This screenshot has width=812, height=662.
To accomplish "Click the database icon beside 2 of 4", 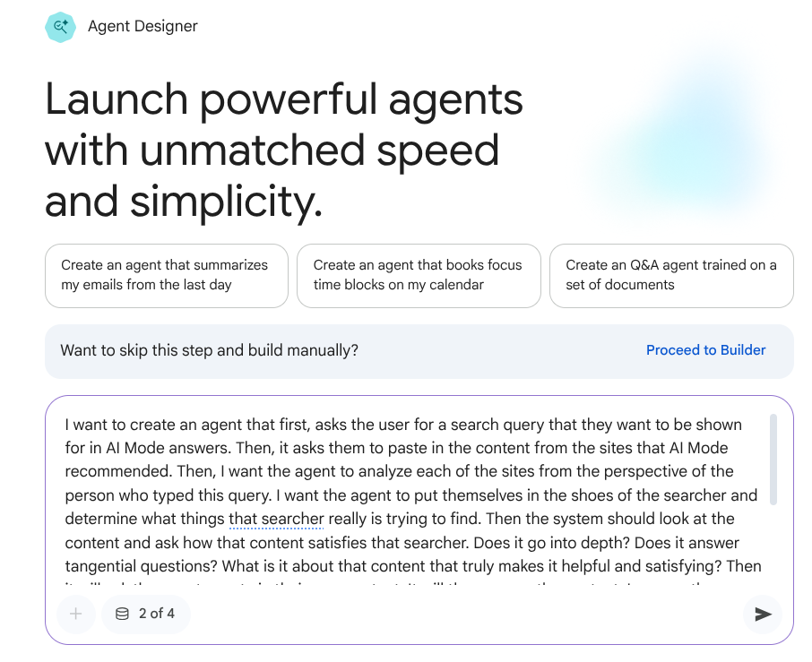I will coord(123,614).
